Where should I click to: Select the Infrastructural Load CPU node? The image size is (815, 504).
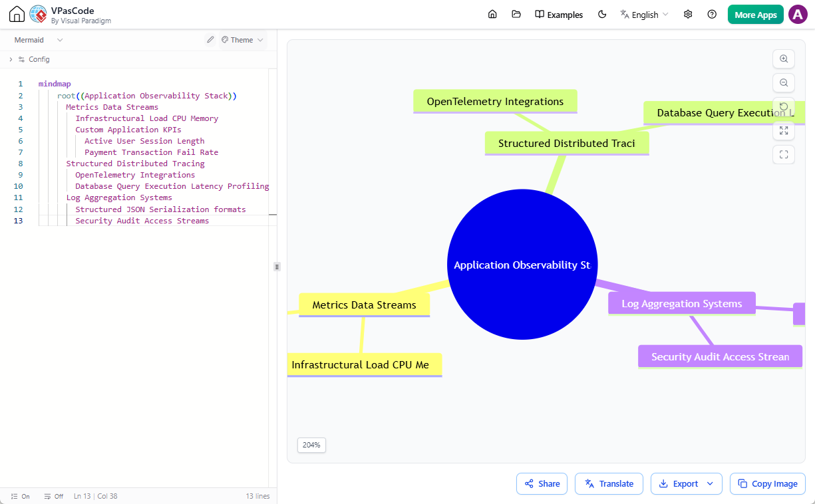click(x=365, y=365)
